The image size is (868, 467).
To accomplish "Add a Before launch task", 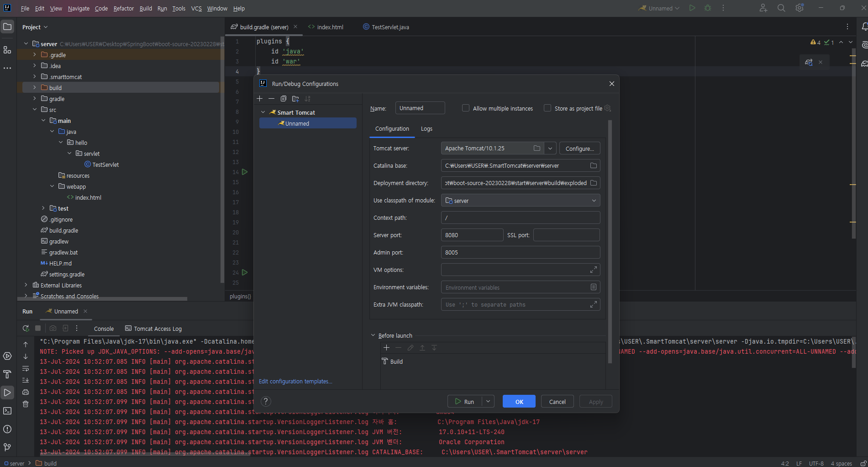I will click(x=386, y=348).
